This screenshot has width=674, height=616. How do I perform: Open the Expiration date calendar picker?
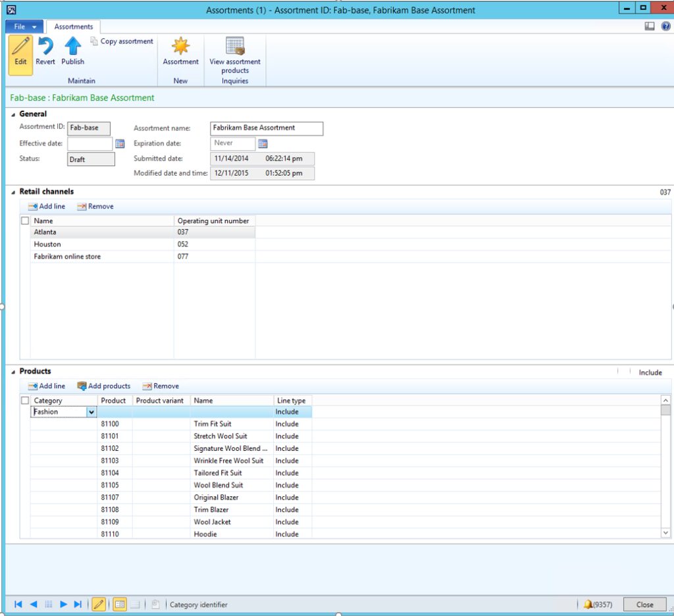tap(263, 143)
